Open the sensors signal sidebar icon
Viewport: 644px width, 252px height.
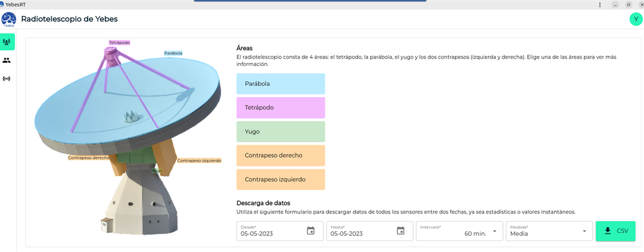pos(6,79)
